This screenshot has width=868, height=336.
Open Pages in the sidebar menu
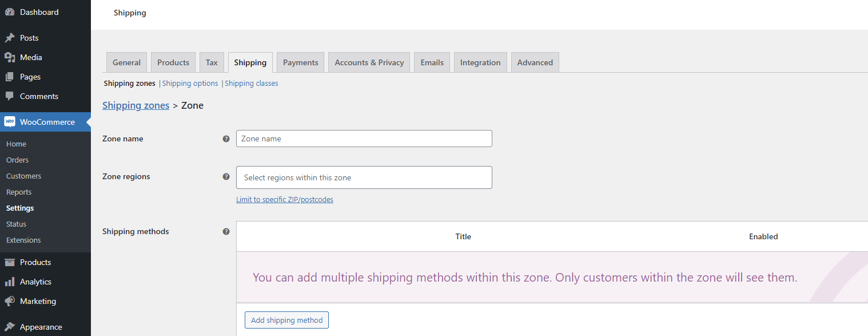tap(45, 77)
